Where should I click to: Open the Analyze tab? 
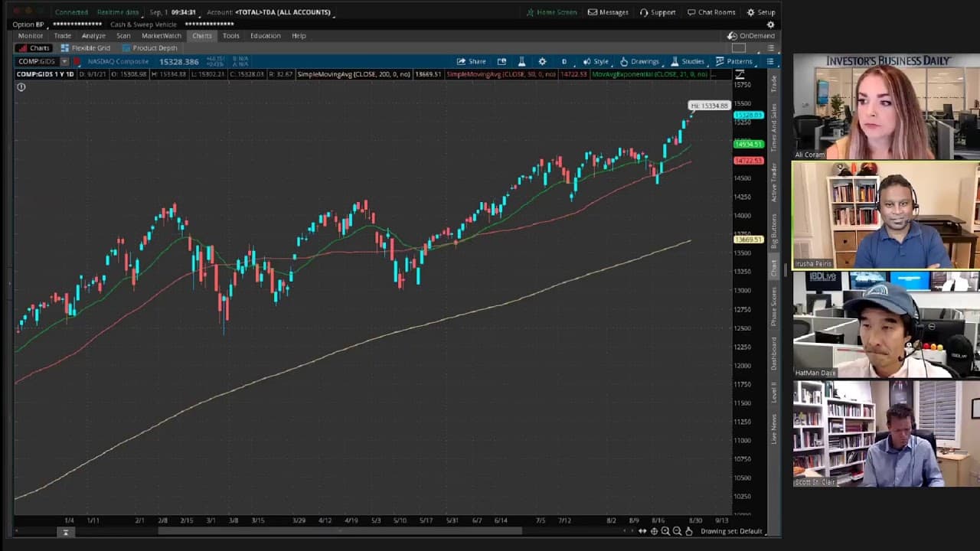[93, 36]
